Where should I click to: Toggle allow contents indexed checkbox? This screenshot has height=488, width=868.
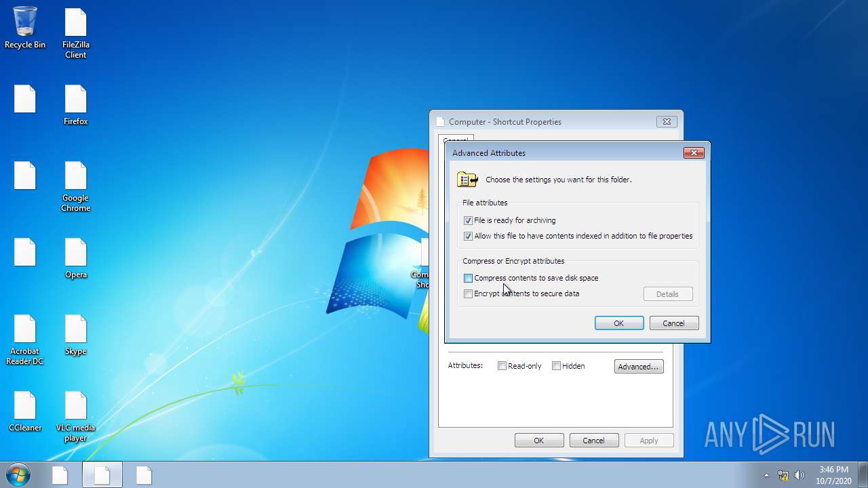[468, 236]
